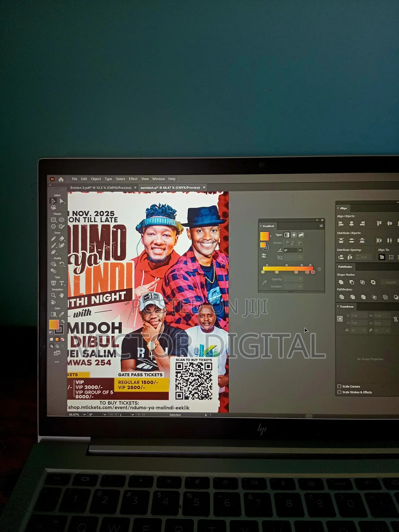
Task: Click the Illustrator Home icon
Action: point(61,179)
